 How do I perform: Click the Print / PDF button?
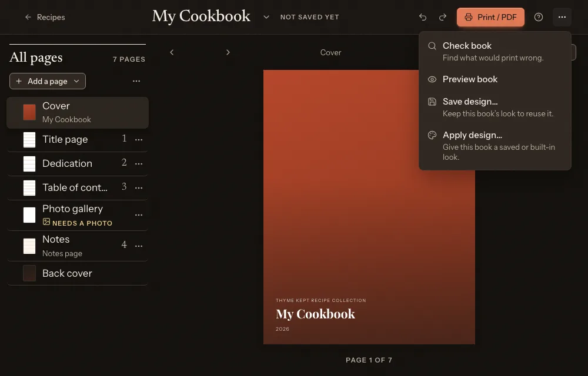[x=490, y=17]
